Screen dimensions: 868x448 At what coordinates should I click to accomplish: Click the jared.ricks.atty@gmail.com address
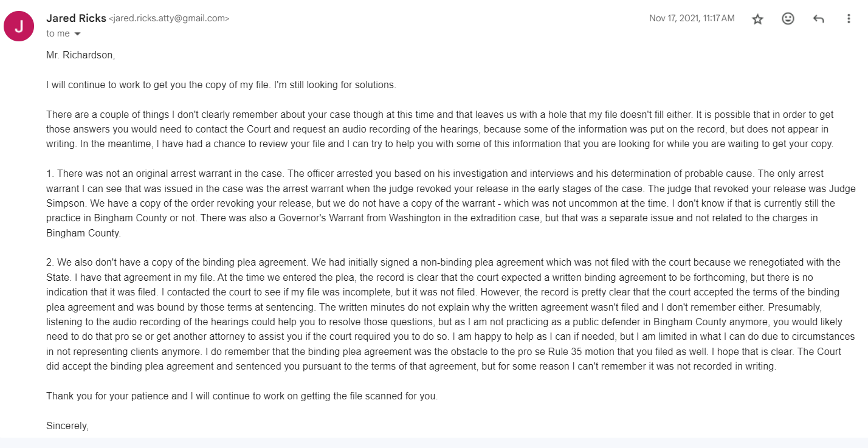coord(169,19)
